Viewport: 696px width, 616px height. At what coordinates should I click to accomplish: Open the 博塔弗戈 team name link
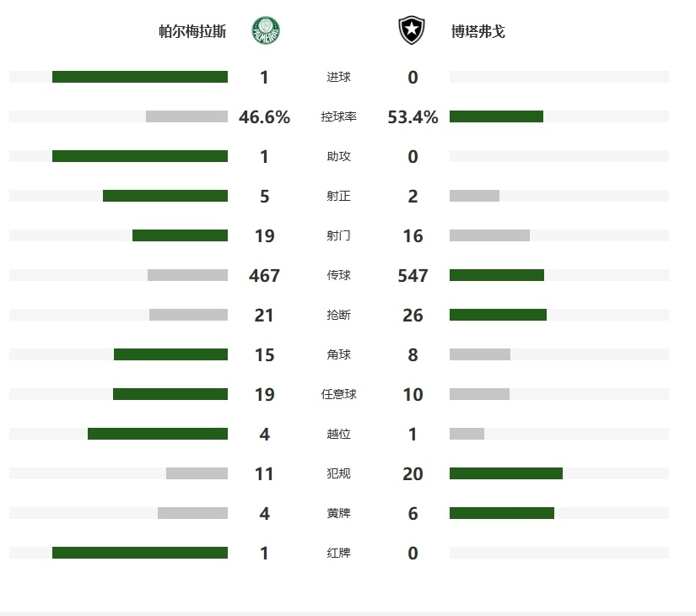[478, 31]
